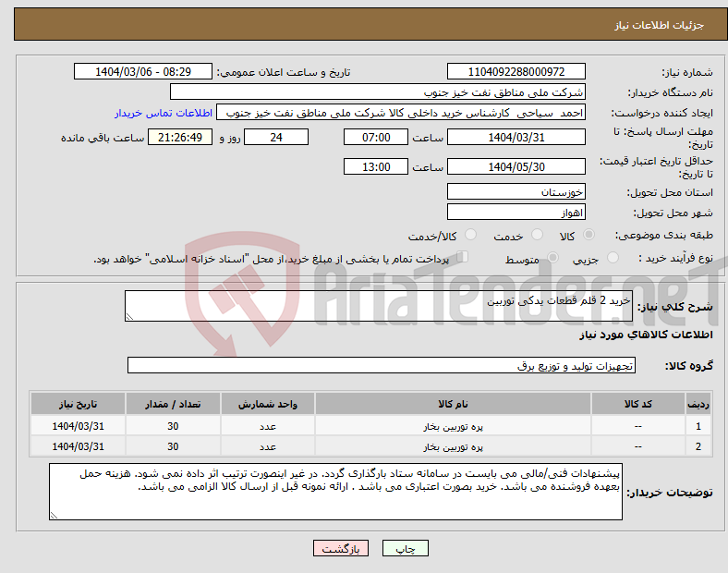Click the resize handle of the description box

click(129, 317)
